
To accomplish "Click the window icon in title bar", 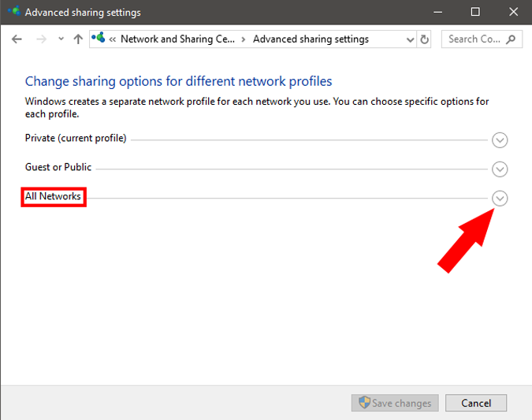I will [x=13, y=12].
